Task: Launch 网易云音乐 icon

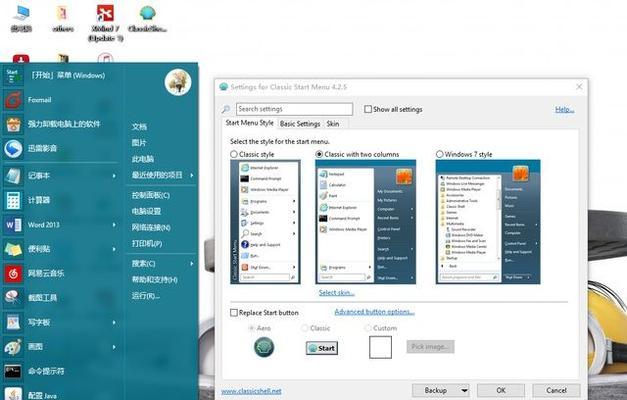Action: [x=13, y=274]
